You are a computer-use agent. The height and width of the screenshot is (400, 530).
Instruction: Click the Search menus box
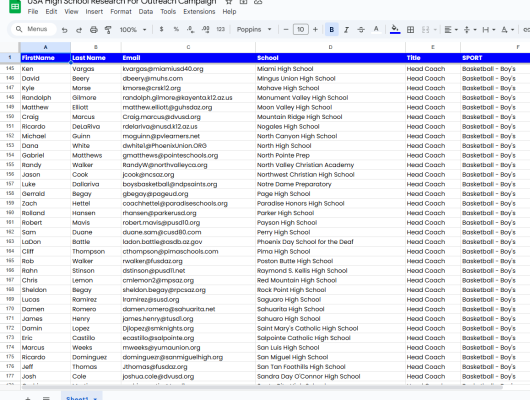33,29
